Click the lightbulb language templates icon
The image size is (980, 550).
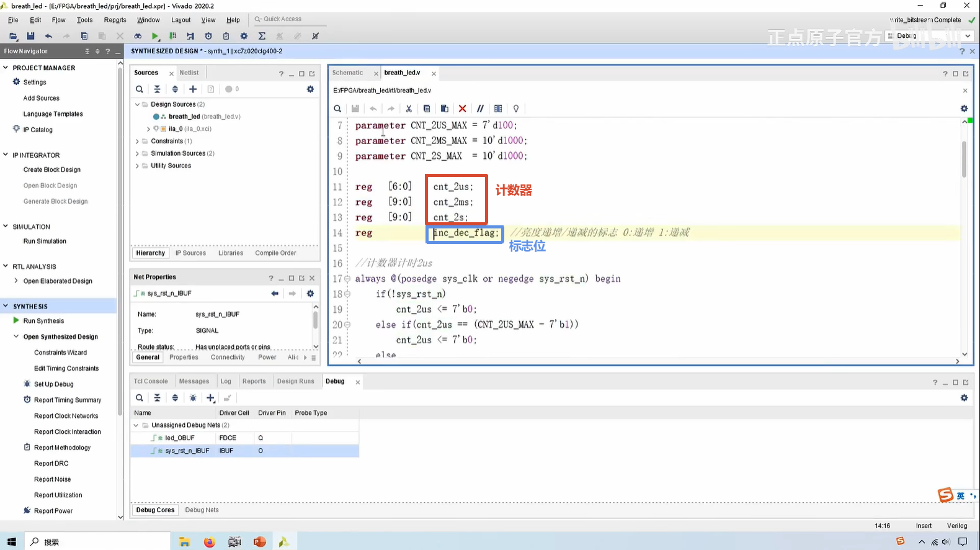click(x=516, y=109)
